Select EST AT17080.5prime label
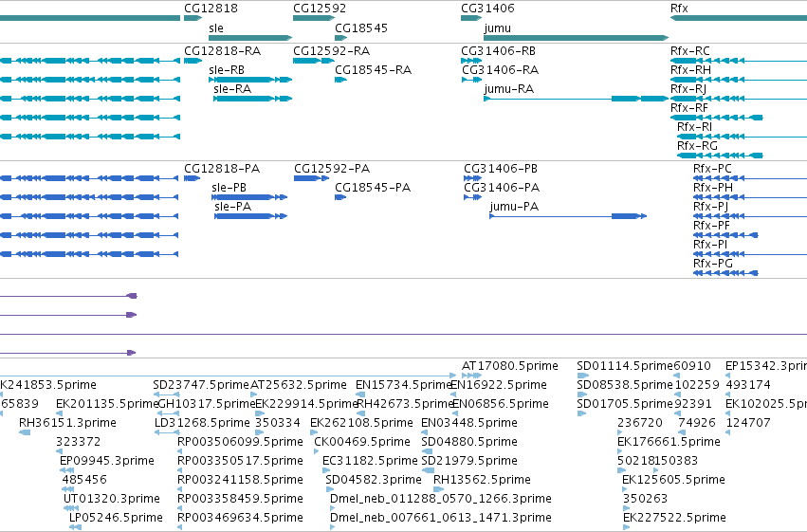 pyautogui.click(x=510, y=366)
